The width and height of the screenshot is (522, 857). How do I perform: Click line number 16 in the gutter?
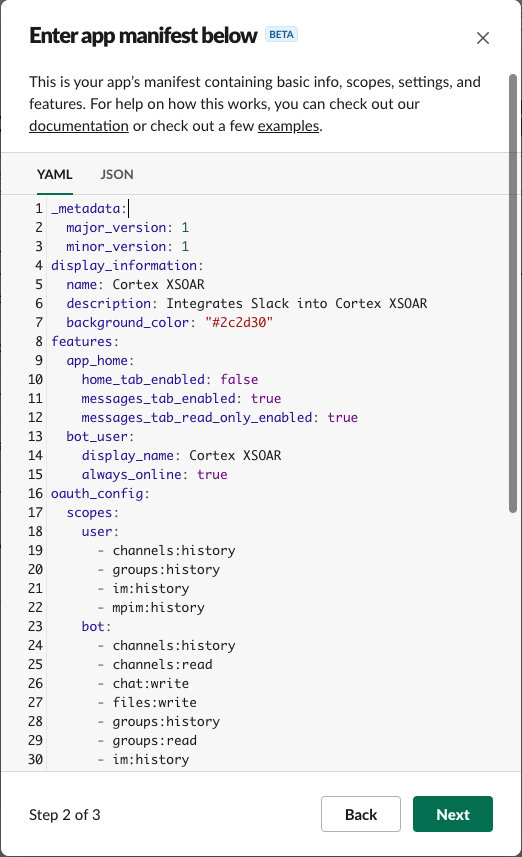[x=36, y=494]
